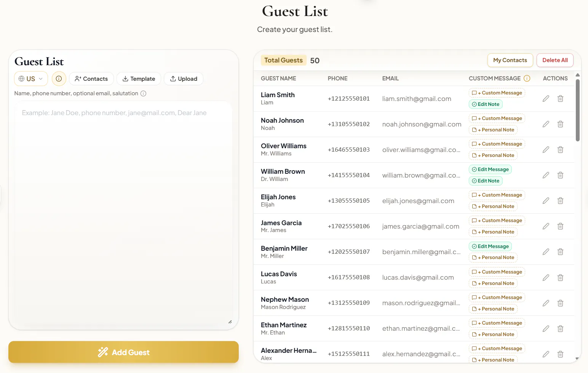Image resolution: width=588 pixels, height=373 pixels.
Task: Click scrollbar down arrow in guest table
Action: pos(577,359)
